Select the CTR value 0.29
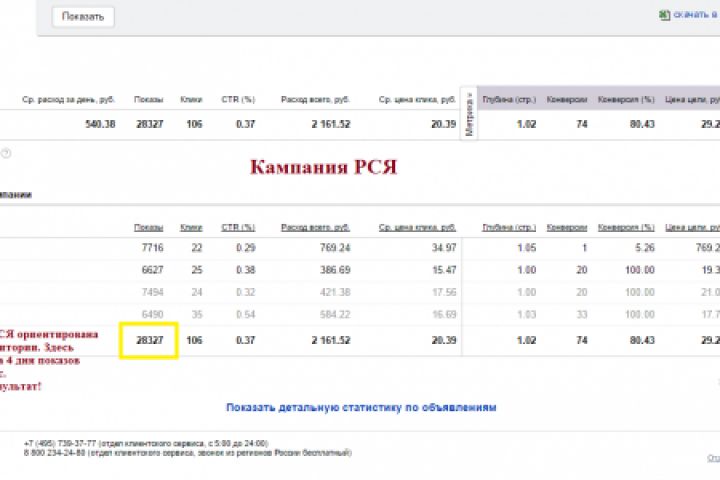Image resolution: width=720 pixels, height=480 pixels. (245, 248)
